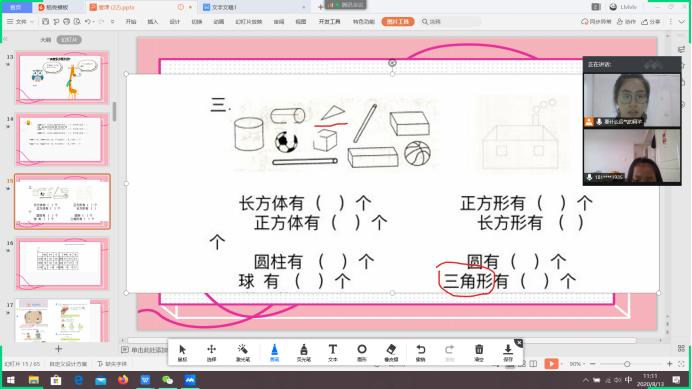This screenshot has width=692, height=389.
Task: Save annotations using the download arrow icon
Action: tap(508, 353)
